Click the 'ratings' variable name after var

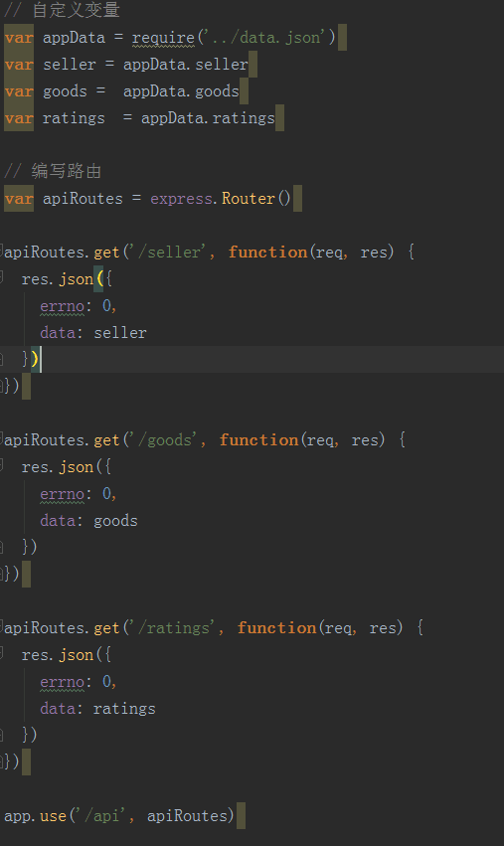pyautogui.click(x=74, y=118)
